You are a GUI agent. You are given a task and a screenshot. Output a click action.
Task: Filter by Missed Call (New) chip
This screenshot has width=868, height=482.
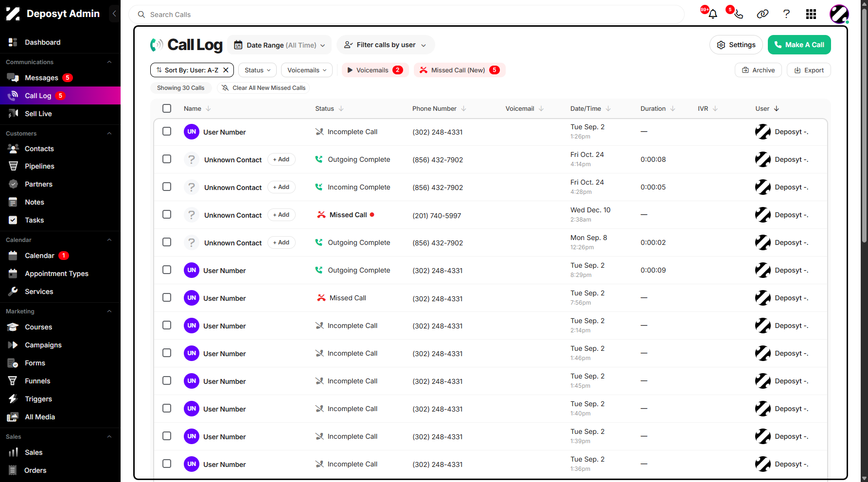pos(460,70)
